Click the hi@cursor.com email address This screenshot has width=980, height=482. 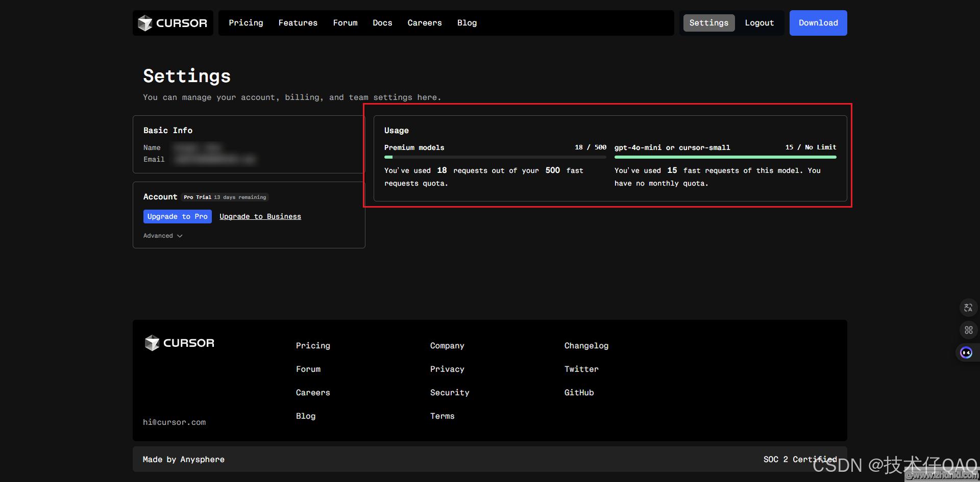coord(174,422)
